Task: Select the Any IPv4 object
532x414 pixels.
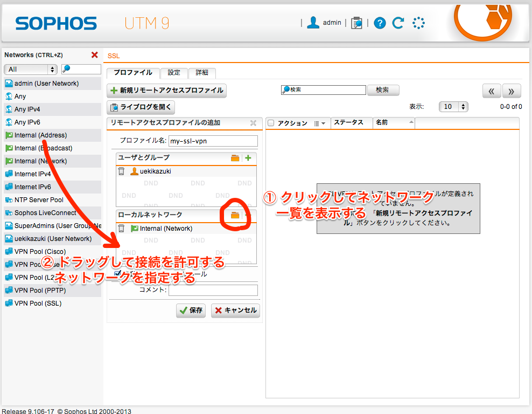Action: (x=53, y=109)
